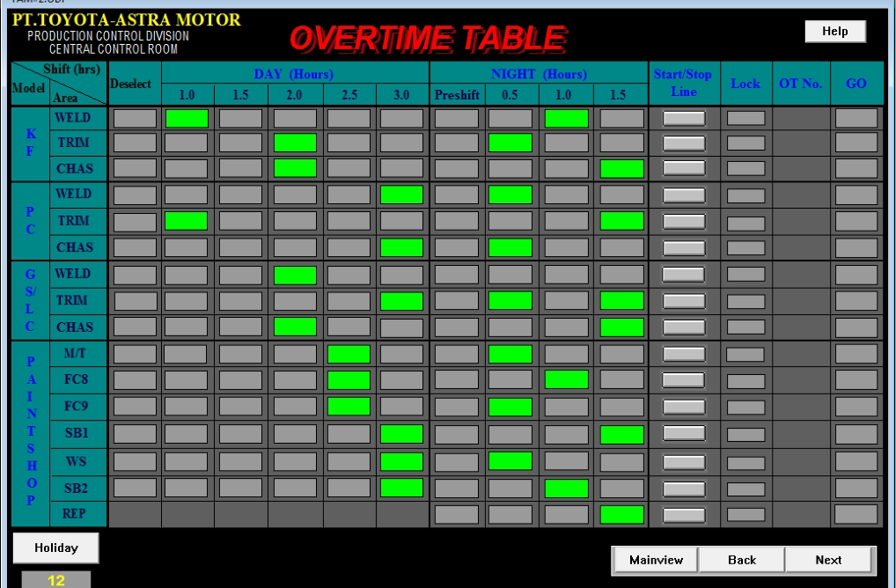Screen dimensions: 896x588
Task: Open the Help button
Action: point(834,32)
